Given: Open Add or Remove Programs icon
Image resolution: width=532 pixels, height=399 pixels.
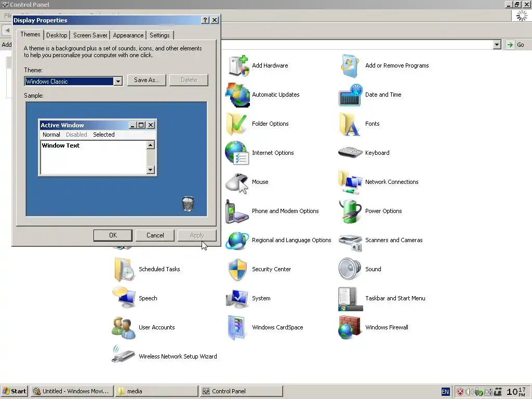Looking at the screenshot, I should pyautogui.click(x=350, y=66).
